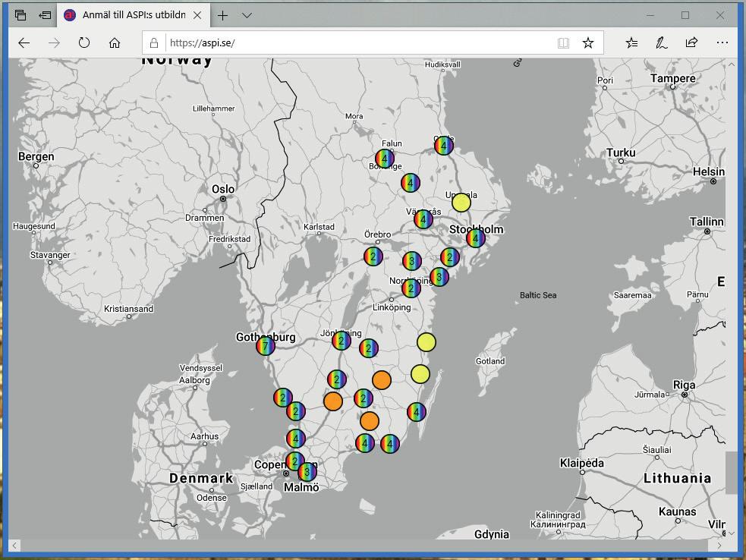Open a new browser tab
The height and width of the screenshot is (560, 746).
click(x=222, y=15)
